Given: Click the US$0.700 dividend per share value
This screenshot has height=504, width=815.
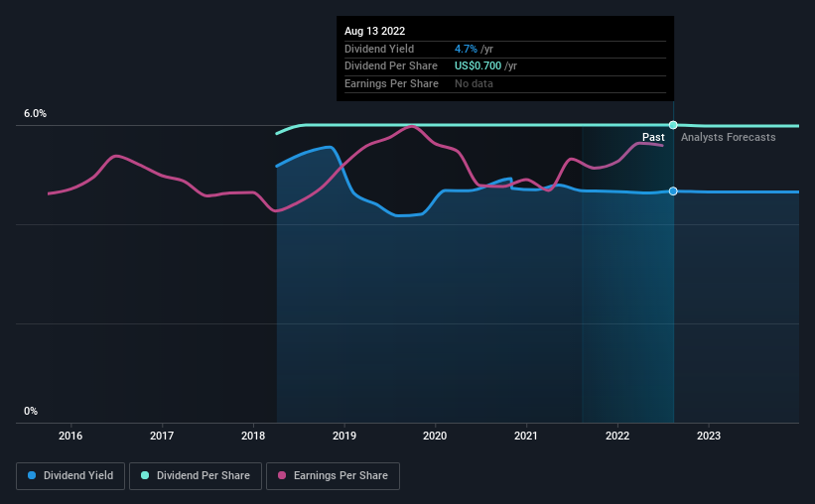Looking at the screenshot, I should coord(477,66).
